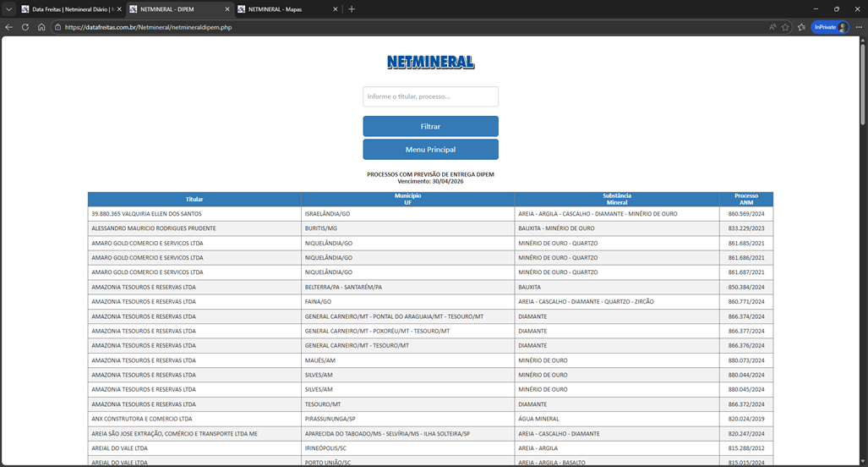The width and height of the screenshot is (868, 467).
Task: Add page to favorites star
Action: point(785,27)
